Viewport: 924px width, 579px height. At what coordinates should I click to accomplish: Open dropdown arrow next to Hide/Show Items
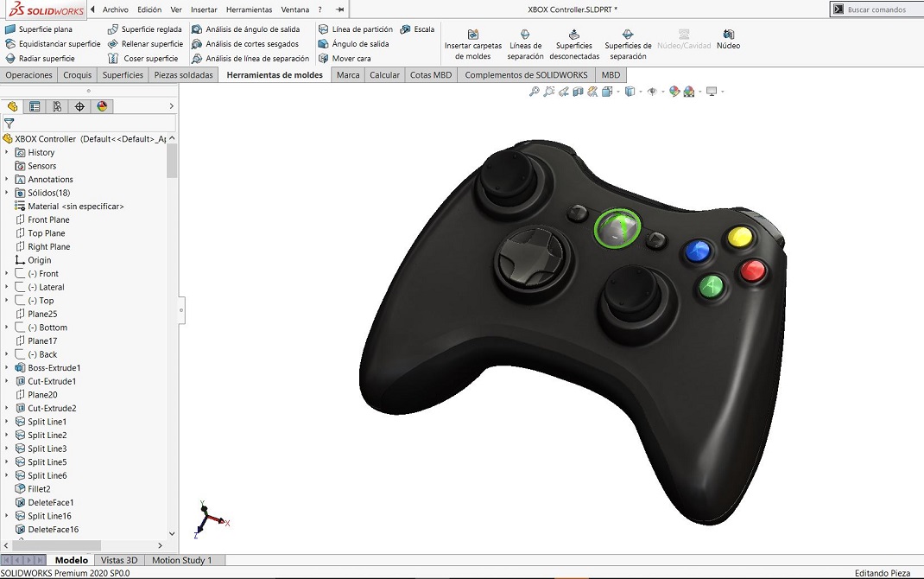click(x=663, y=92)
